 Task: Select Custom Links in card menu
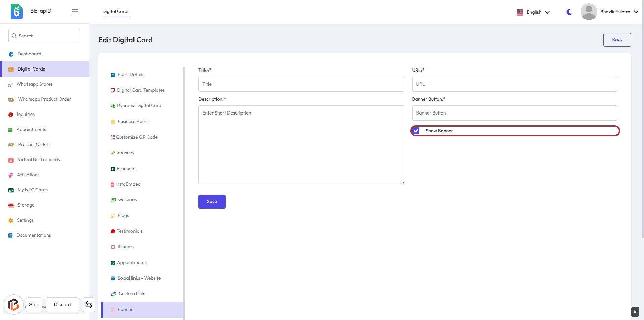(132, 294)
